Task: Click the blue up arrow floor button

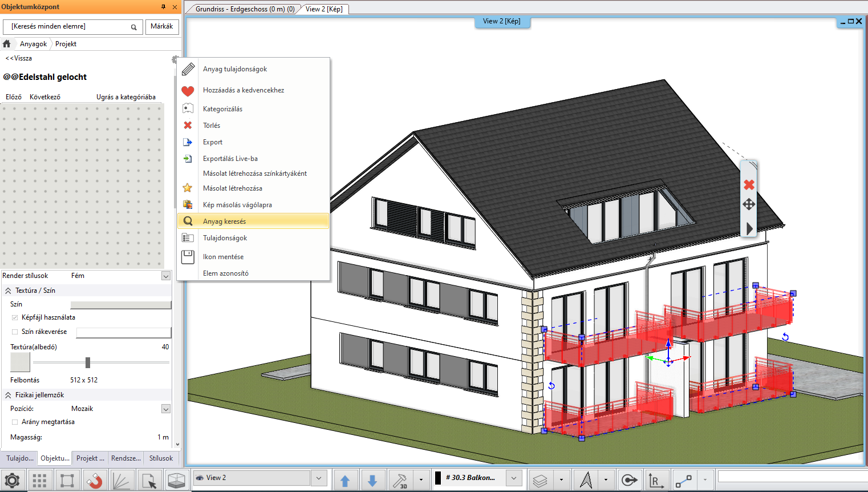Action: [345, 481]
